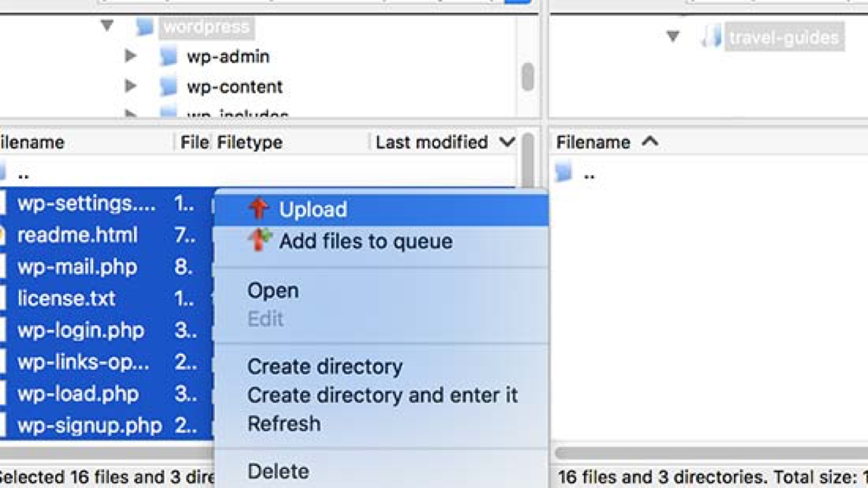This screenshot has width=868, height=488.
Task: Click the wp-admin folder icon
Action: 168,56
